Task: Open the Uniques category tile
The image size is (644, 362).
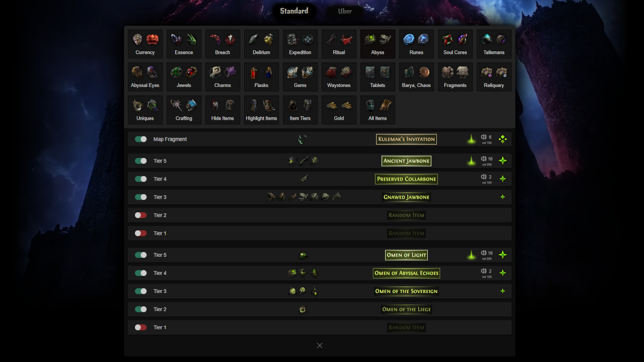Action: coord(145,110)
